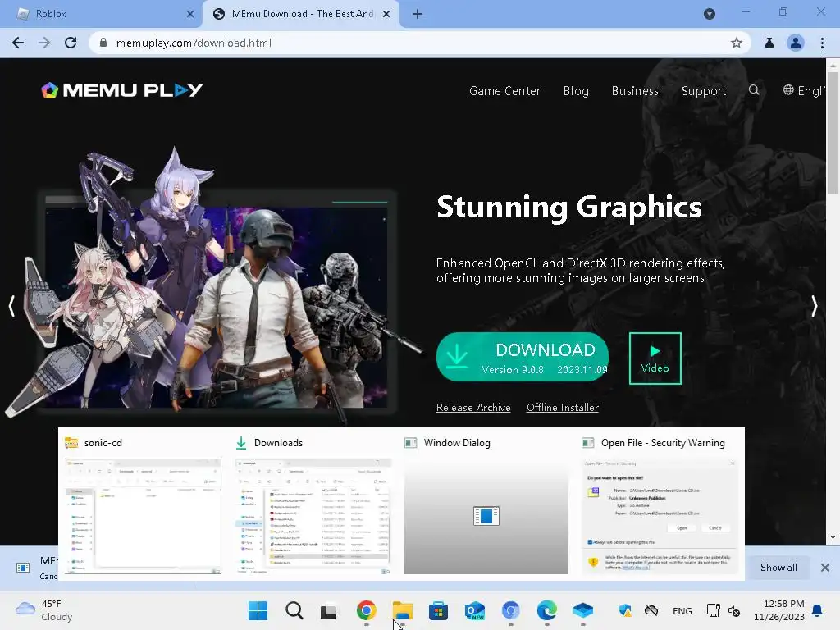Image resolution: width=840 pixels, height=630 pixels.
Task: Open the Blog page
Action: (x=576, y=91)
